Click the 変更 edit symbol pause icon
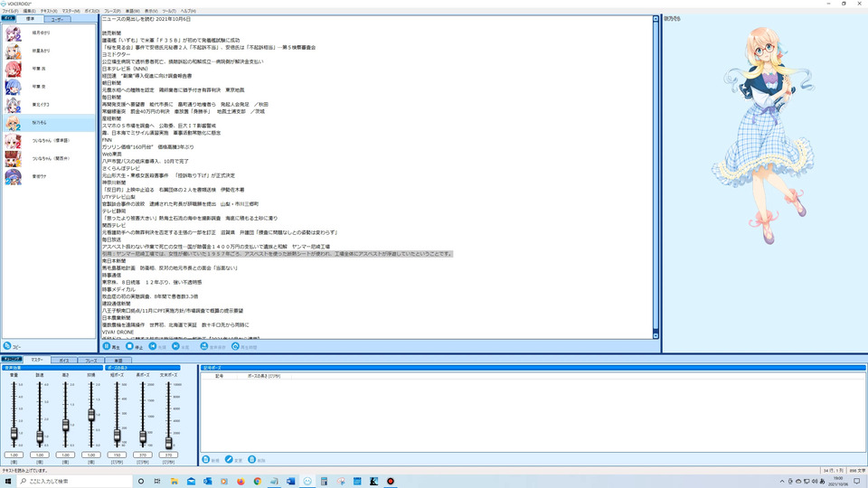 tap(229, 460)
